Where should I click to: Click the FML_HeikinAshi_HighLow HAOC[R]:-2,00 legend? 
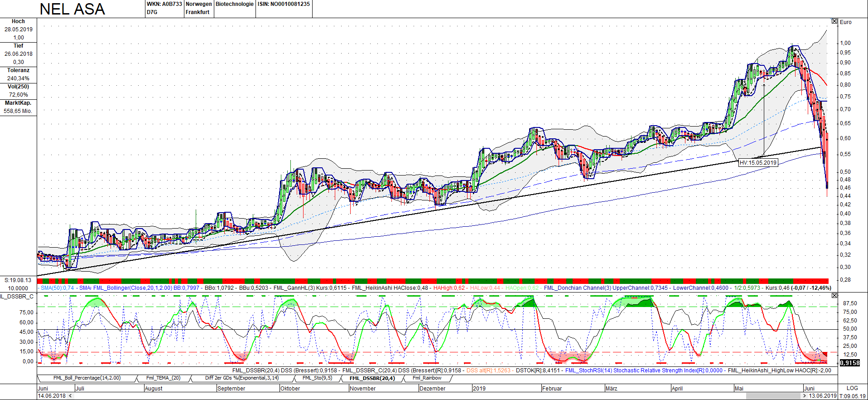tap(779, 371)
